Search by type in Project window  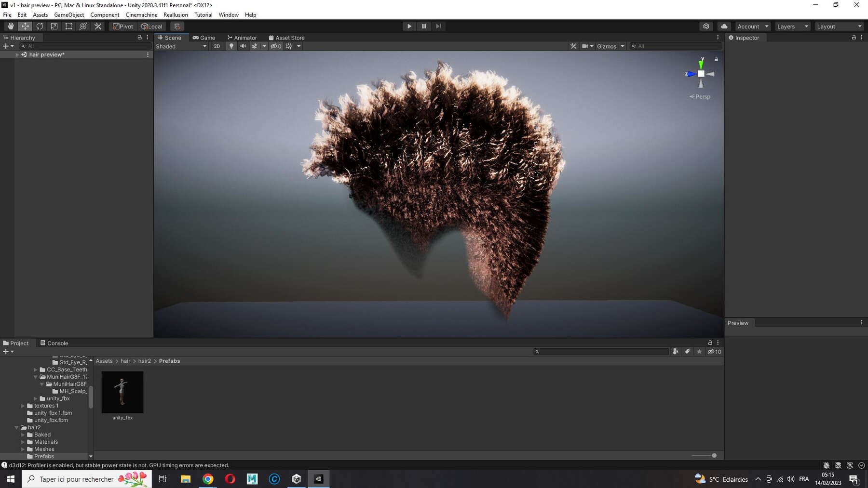tap(676, 352)
